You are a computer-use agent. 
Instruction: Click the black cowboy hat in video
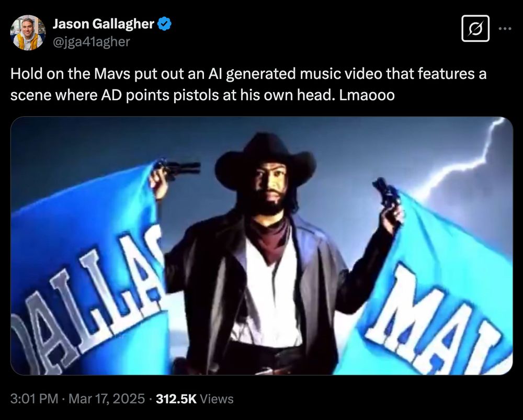tap(265, 160)
